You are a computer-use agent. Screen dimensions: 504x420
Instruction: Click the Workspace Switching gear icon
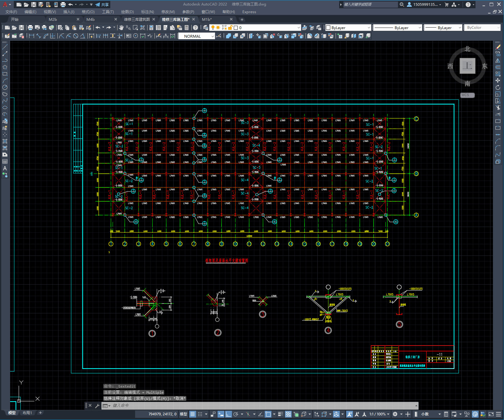(395, 414)
